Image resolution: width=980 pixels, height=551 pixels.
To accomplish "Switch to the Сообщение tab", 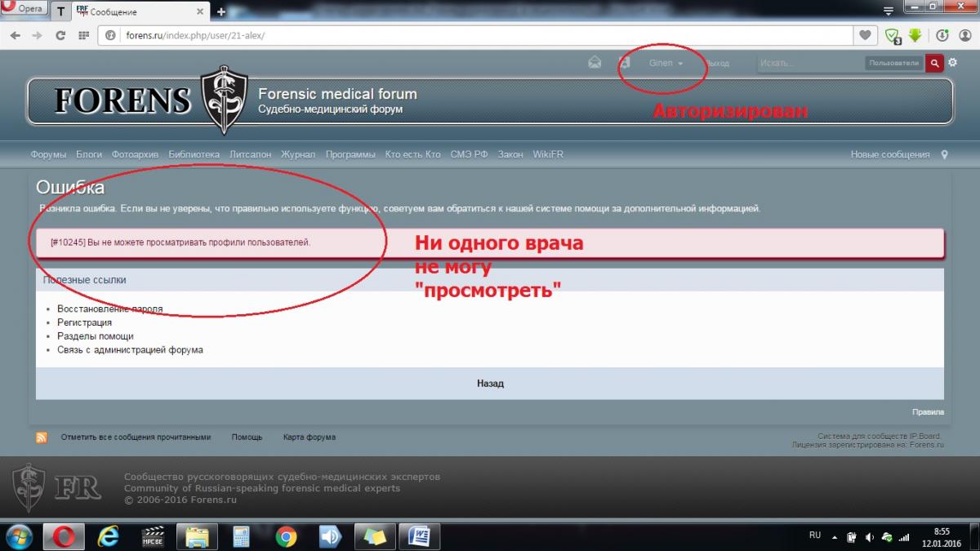I will 139,12.
